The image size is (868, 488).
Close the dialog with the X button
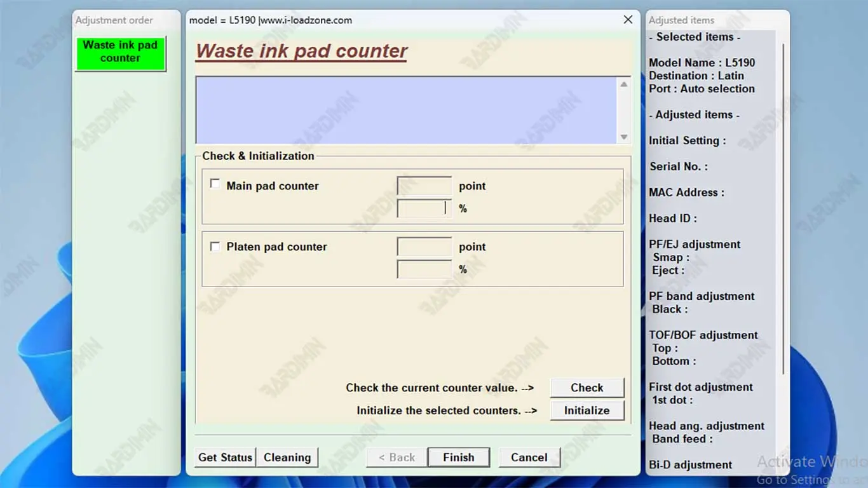(x=628, y=20)
